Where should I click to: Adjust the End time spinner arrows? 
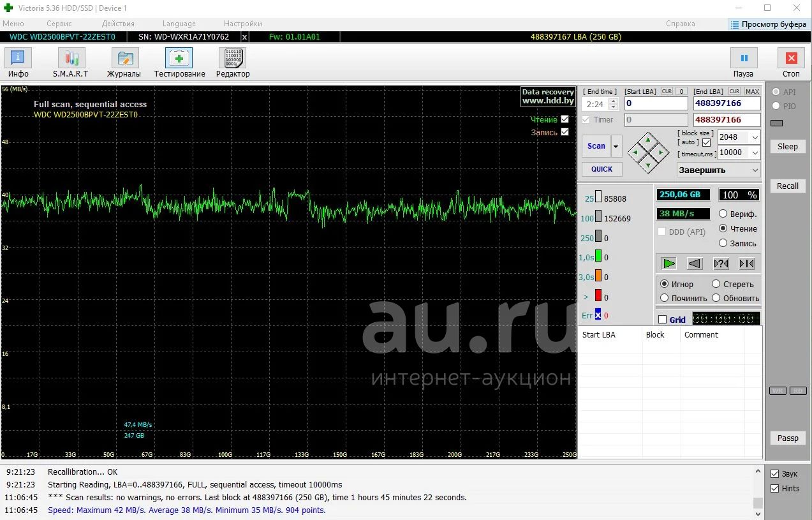pos(614,104)
